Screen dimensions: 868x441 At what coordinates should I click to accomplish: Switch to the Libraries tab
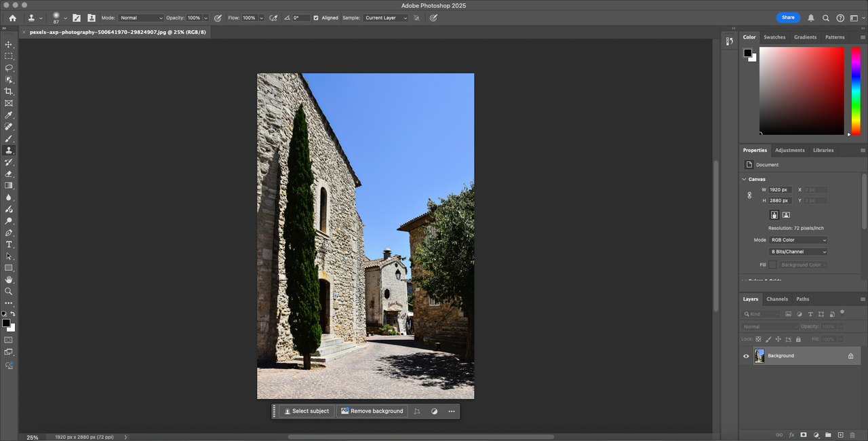(823, 150)
